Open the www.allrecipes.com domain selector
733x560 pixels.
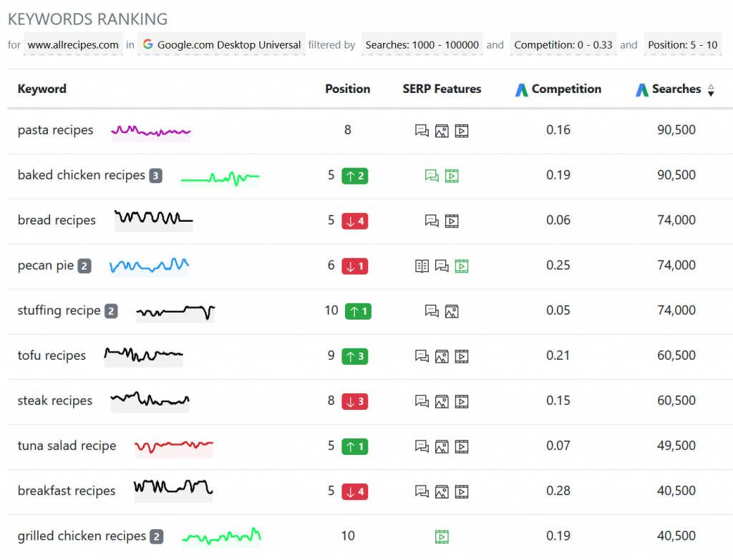(74, 45)
